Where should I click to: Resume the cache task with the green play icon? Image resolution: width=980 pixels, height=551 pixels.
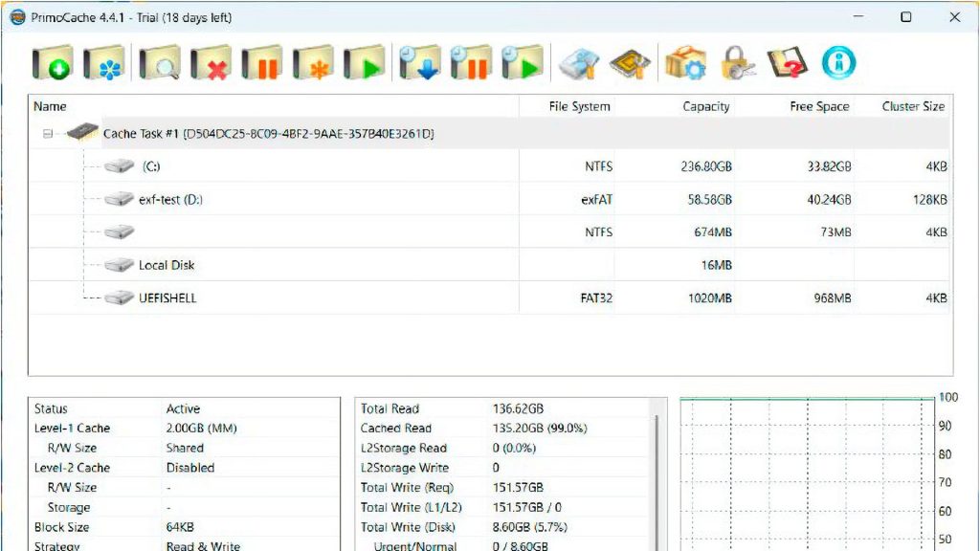coord(364,63)
